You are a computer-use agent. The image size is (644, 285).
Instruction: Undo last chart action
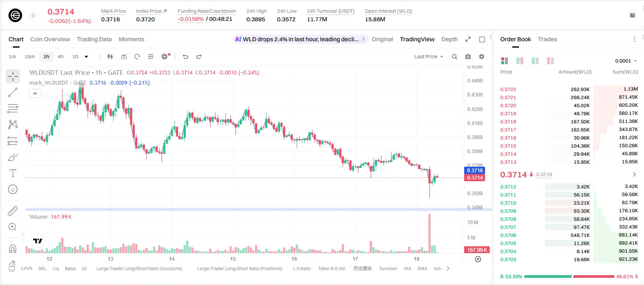[x=185, y=57]
